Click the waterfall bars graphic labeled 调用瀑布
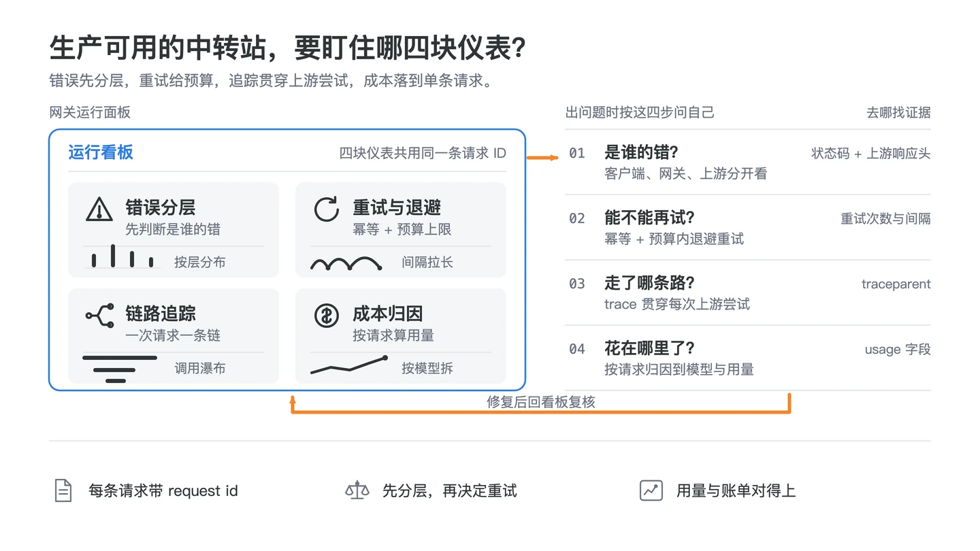The width and height of the screenshot is (980, 551). 120,369
